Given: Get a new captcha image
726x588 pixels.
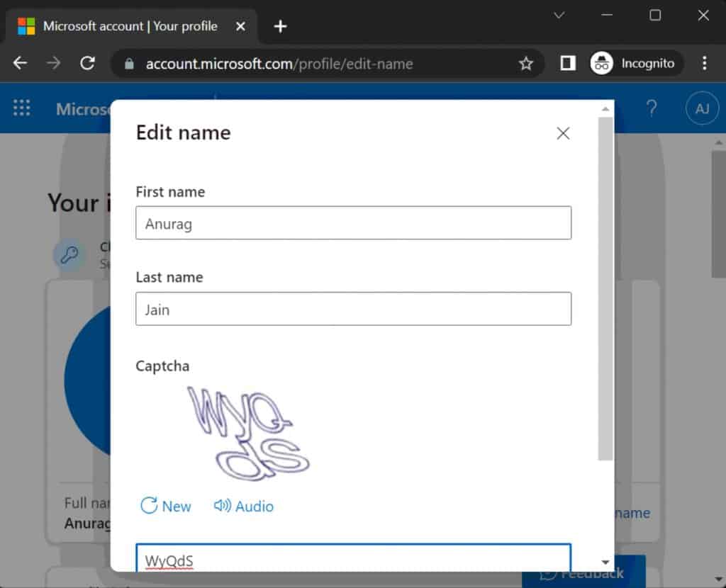Looking at the screenshot, I should [x=166, y=506].
